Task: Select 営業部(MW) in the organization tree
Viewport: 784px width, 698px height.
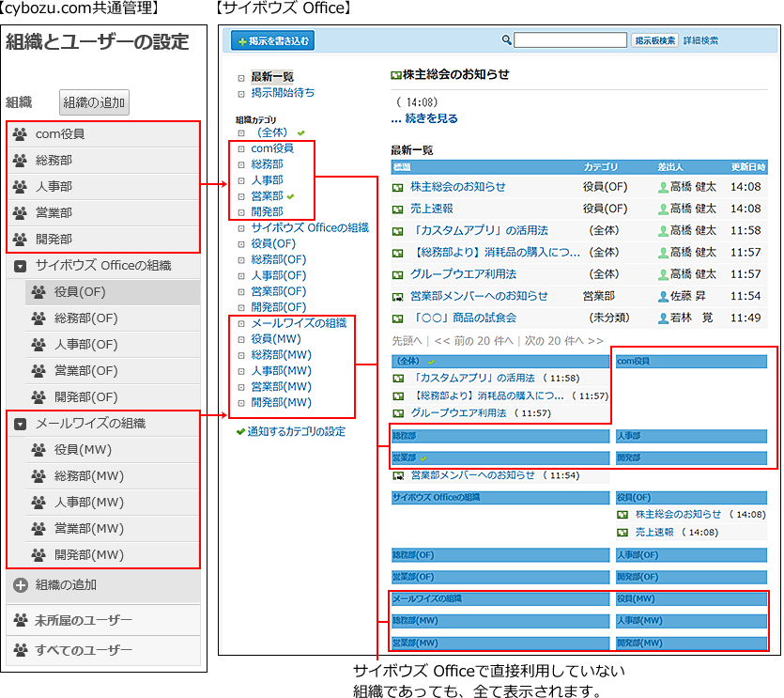Action: [x=113, y=528]
